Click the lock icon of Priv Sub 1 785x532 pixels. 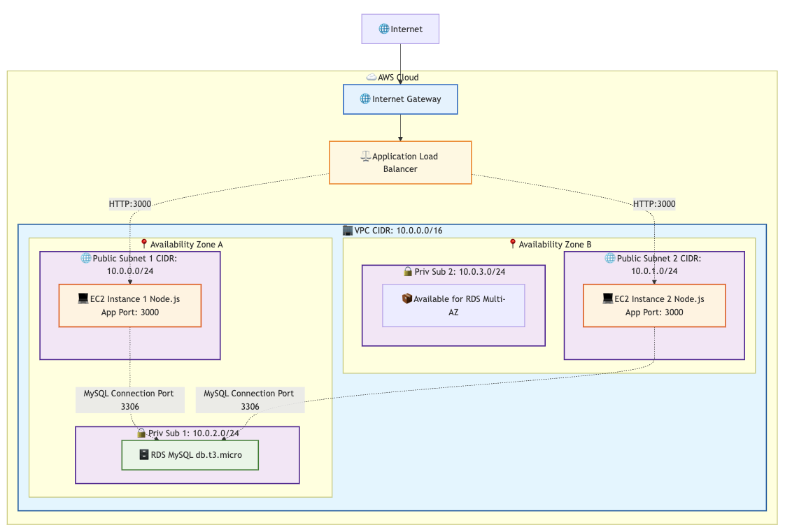click(141, 433)
